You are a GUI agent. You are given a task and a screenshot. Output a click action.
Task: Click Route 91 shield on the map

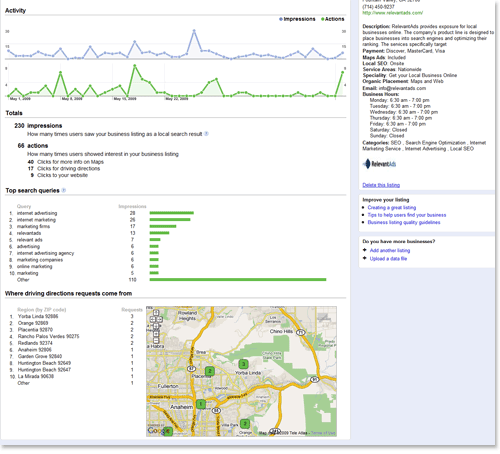point(314,379)
